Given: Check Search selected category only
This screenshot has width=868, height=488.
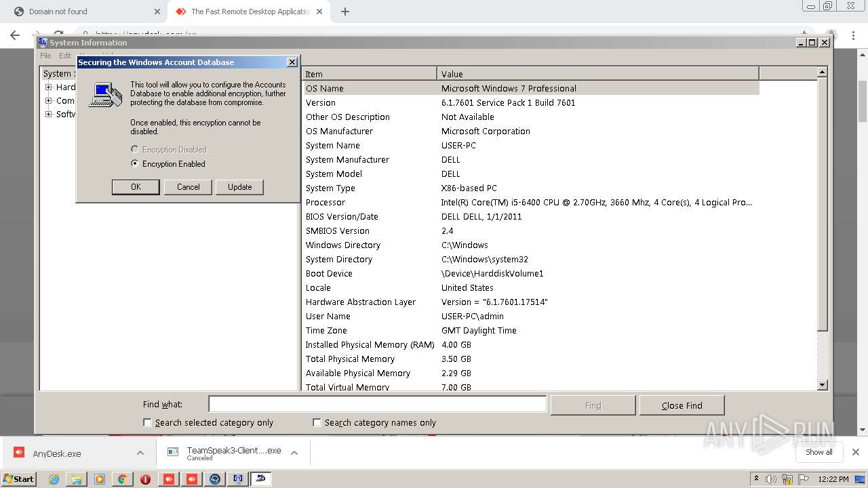Looking at the screenshot, I should 147,422.
